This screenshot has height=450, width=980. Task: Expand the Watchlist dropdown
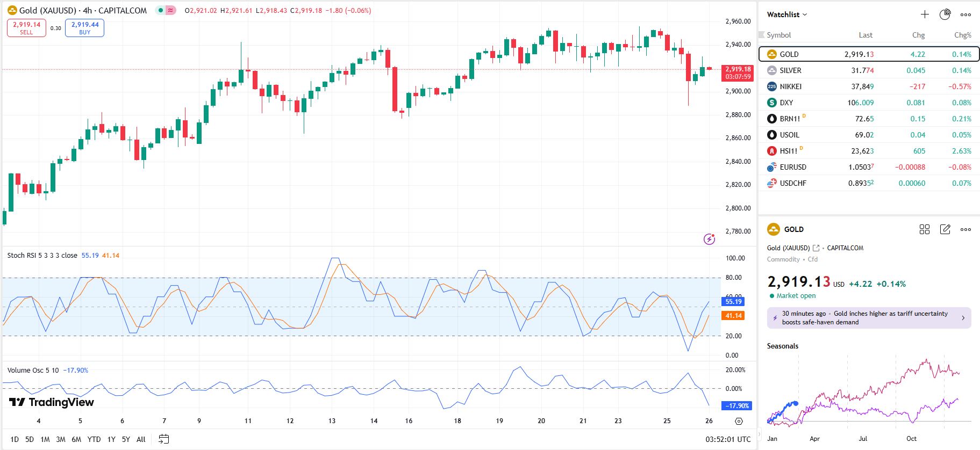[x=787, y=14]
